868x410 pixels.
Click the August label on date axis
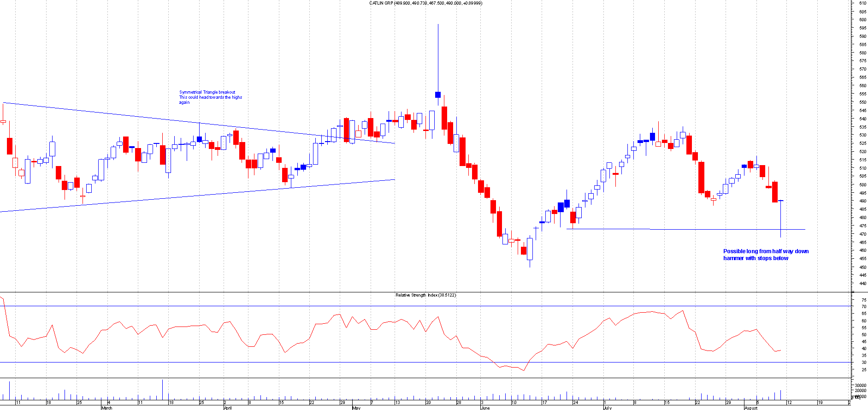tap(751, 408)
